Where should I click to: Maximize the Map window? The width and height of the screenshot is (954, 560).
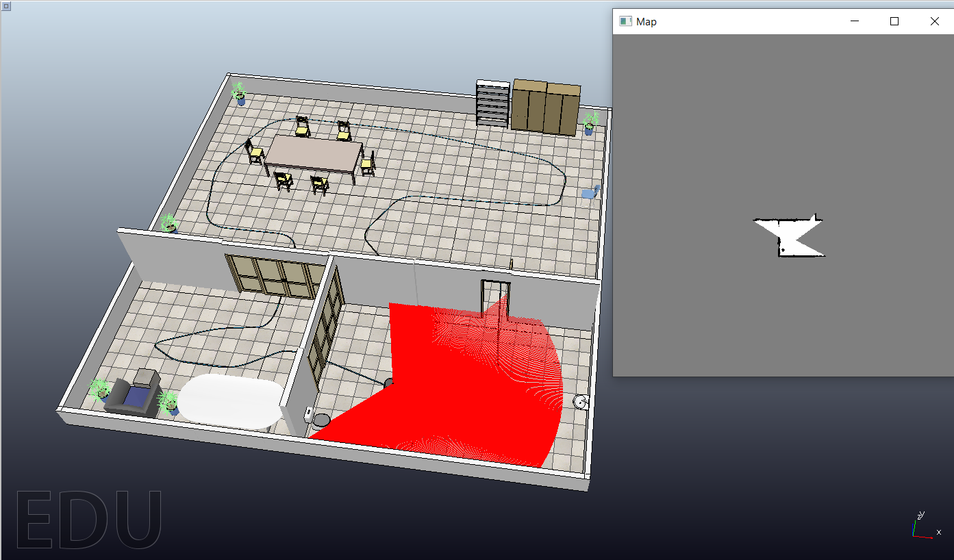point(894,21)
